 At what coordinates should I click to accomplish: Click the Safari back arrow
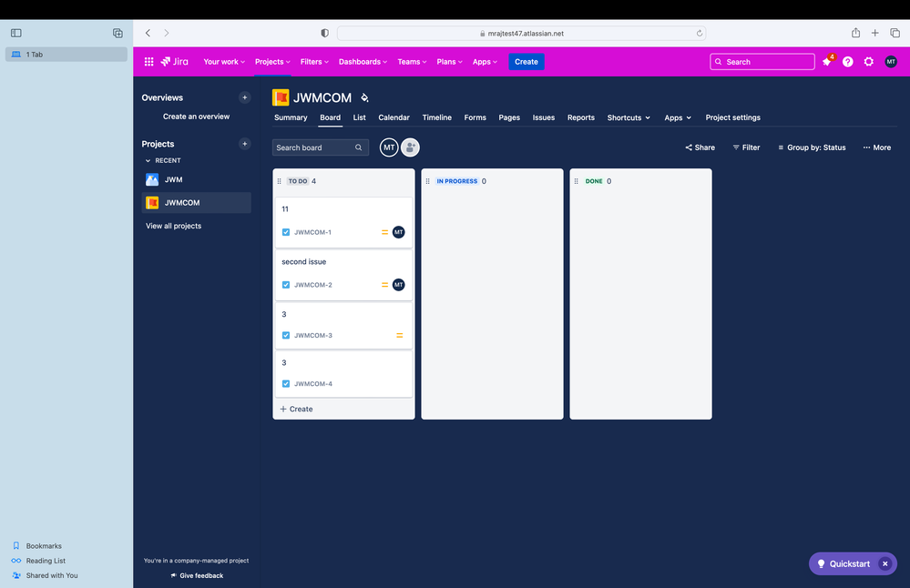tap(148, 33)
